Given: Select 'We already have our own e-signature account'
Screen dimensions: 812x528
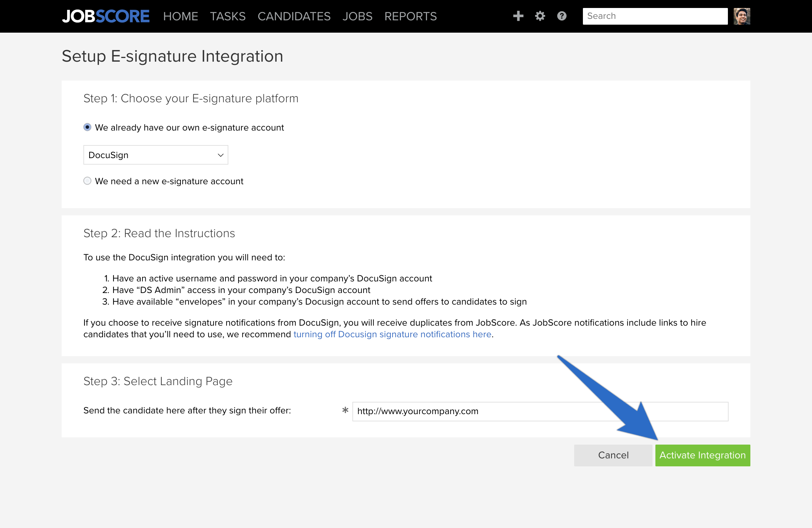Looking at the screenshot, I should (x=87, y=127).
